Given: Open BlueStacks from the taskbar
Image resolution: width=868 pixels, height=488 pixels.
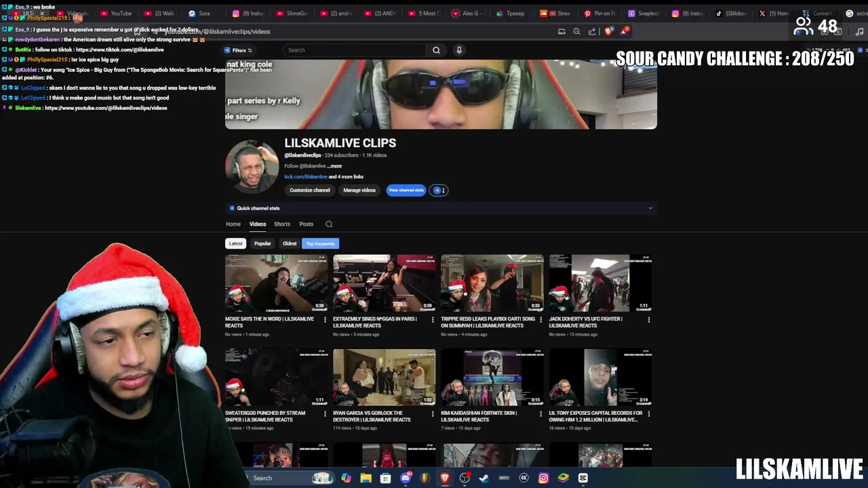Looking at the screenshot, I should tap(563, 479).
